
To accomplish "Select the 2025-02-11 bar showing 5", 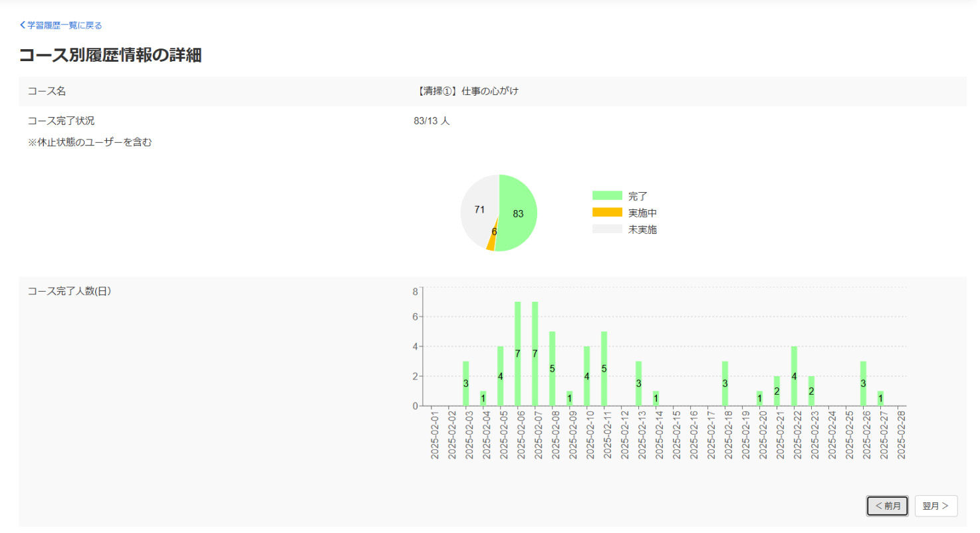I will pos(604,369).
